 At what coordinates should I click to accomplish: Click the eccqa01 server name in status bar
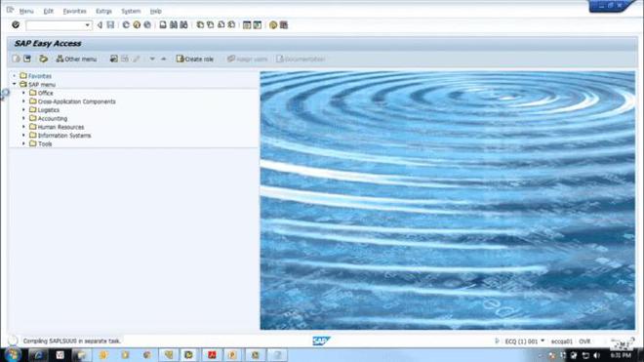(x=561, y=342)
